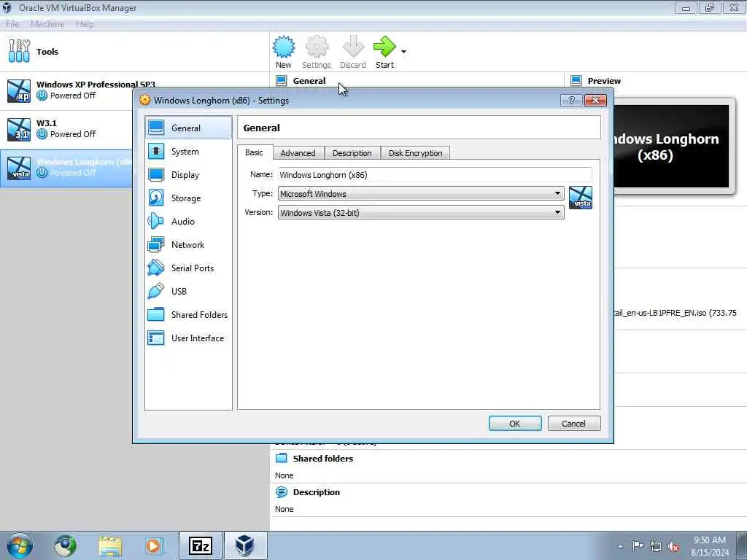The height and width of the screenshot is (560, 747).
Task: Click the General section header behind the dialog
Action: tap(309, 81)
